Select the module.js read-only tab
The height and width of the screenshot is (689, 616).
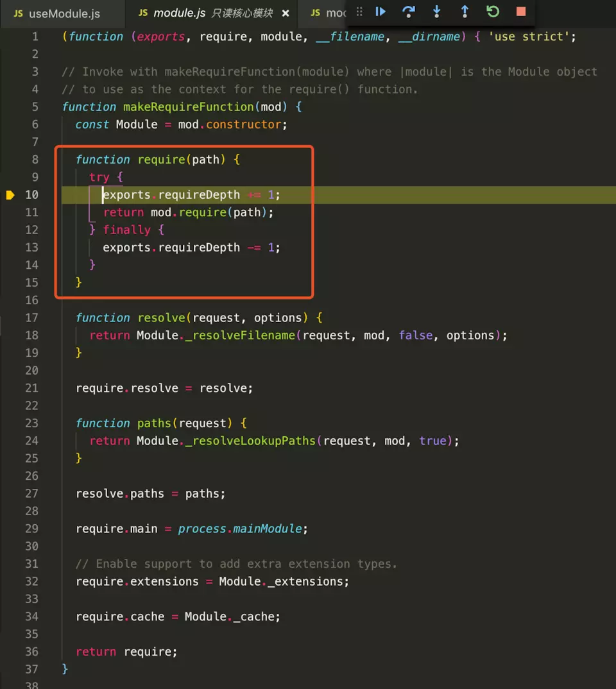point(212,13)
